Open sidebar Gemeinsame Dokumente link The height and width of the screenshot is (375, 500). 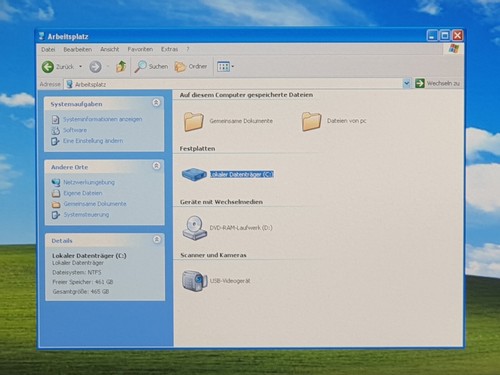(x=95, y=204)
